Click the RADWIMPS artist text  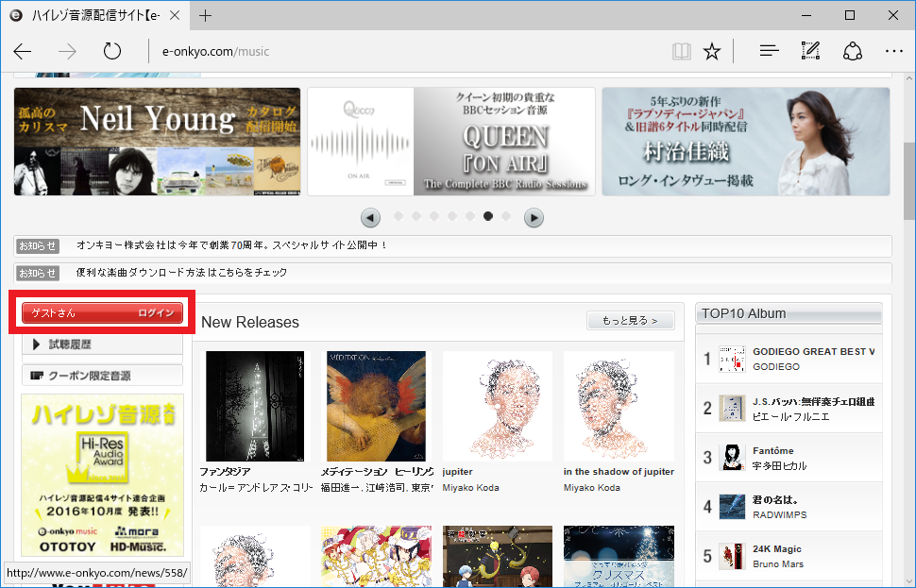pos(780,515)
